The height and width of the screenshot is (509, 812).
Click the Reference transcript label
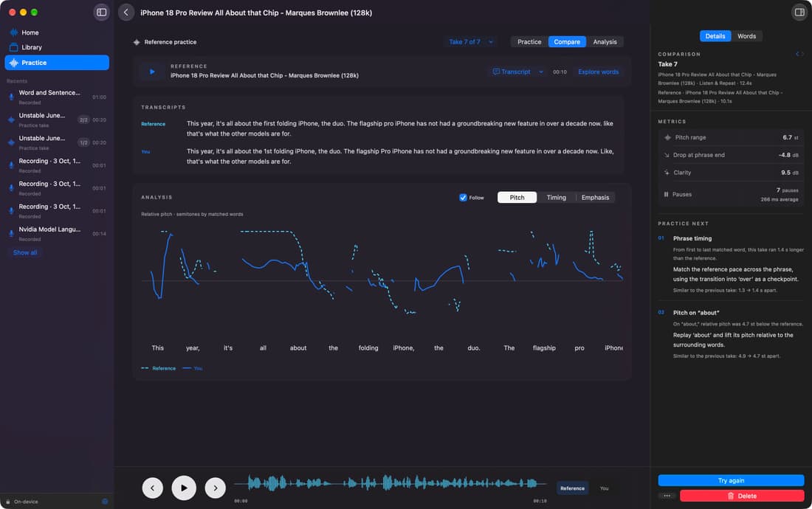pos(154,124)
